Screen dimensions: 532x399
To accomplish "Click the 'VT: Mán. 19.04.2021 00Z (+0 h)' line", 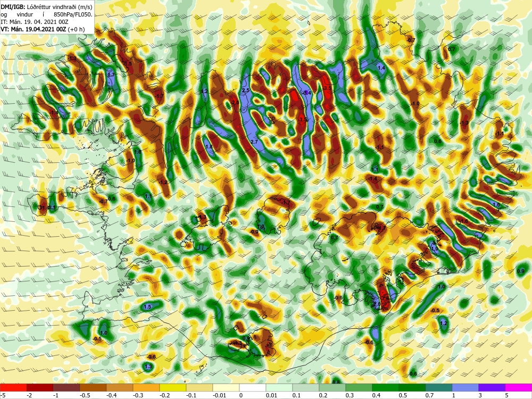I will [43, 29].
